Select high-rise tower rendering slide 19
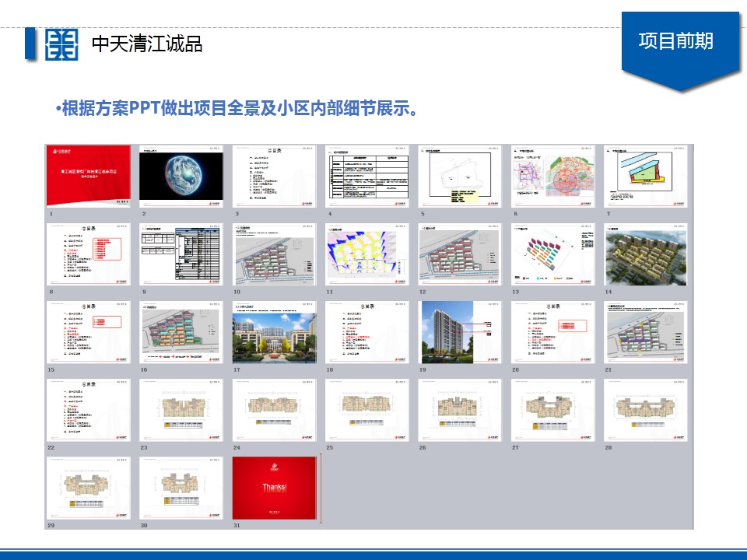The width and height of the screenshot is (747, 560). [460, 332]
